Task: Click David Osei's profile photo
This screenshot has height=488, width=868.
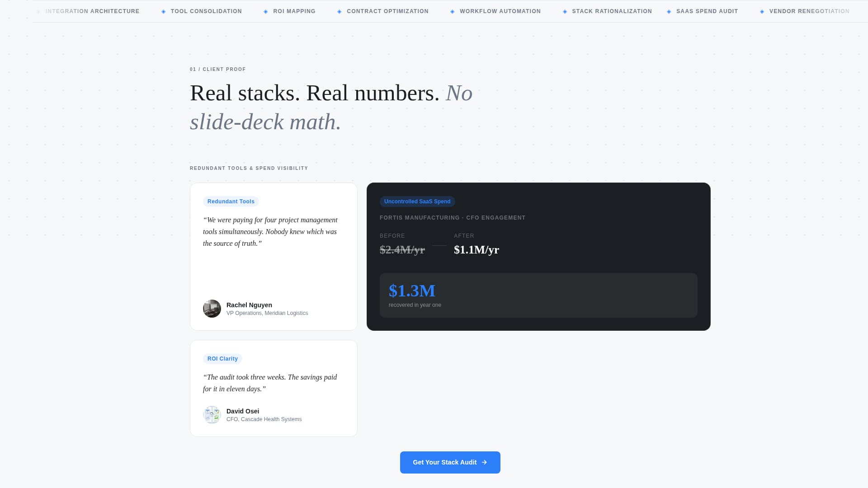Action: pos(212,415)
